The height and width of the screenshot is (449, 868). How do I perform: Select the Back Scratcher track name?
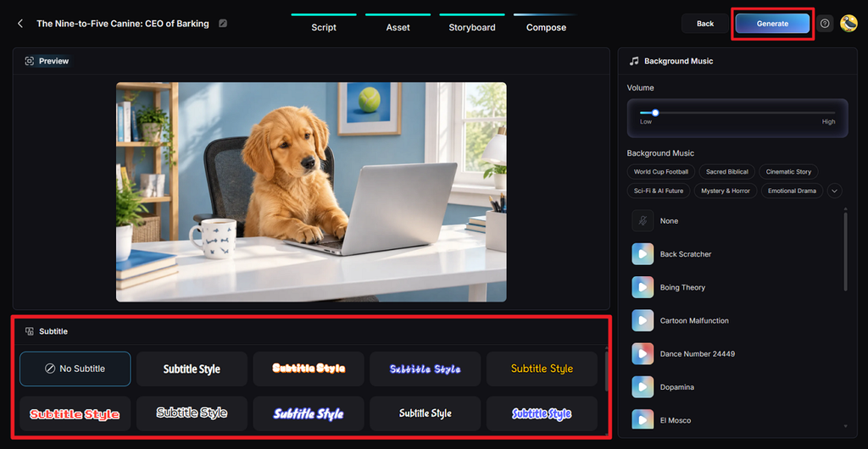click(685, 254)
